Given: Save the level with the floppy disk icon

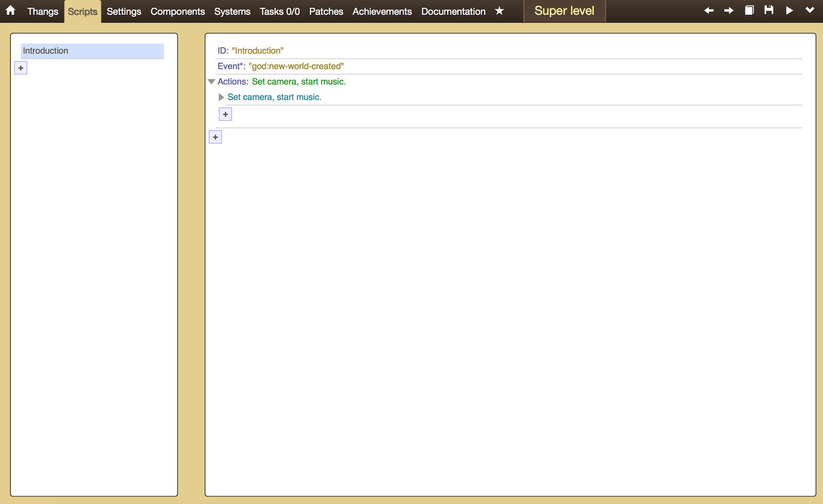Looking at the screenshot, I should coord(769,10).
